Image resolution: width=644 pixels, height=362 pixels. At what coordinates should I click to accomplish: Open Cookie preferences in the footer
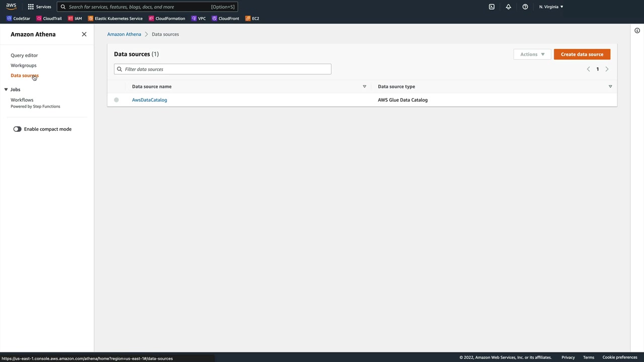point(620,357)
